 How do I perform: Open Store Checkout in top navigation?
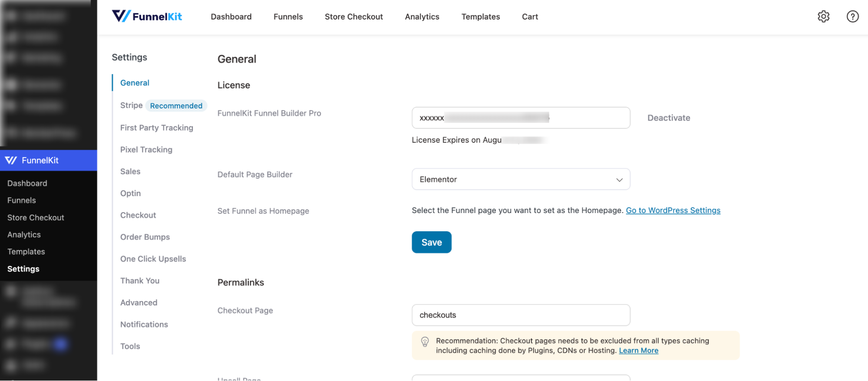click(x=353, y=17)
